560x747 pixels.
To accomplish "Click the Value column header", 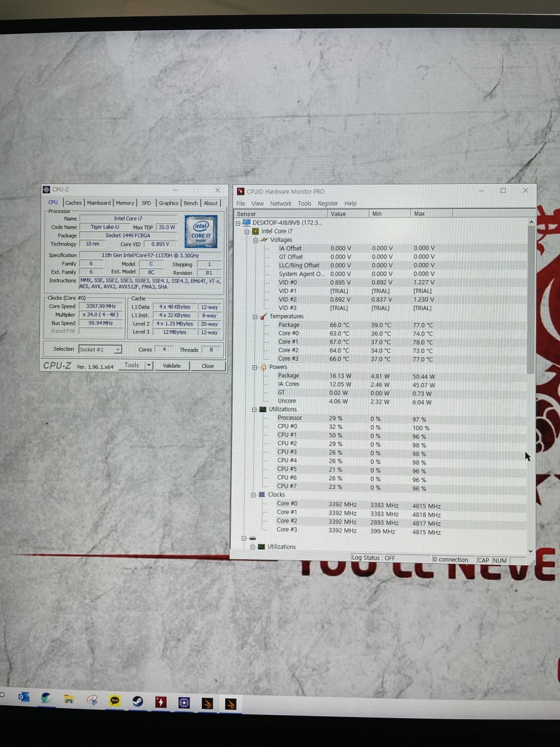I will click(x=348, y=214).
